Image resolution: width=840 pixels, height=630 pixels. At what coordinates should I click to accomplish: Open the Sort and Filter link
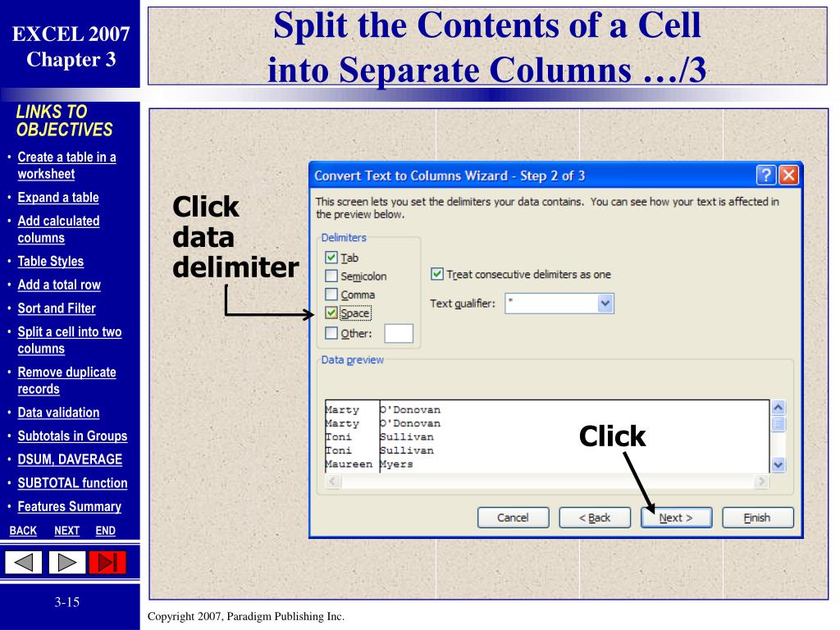point(57,308)
